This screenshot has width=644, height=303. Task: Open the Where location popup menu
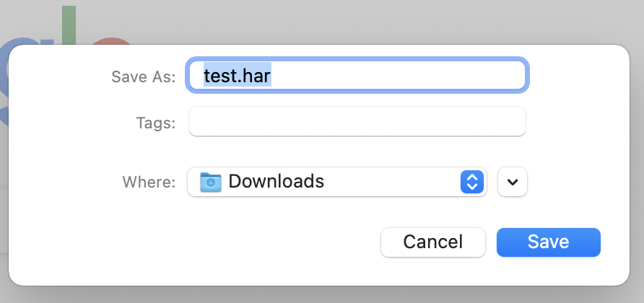click(x=336, y=182)
